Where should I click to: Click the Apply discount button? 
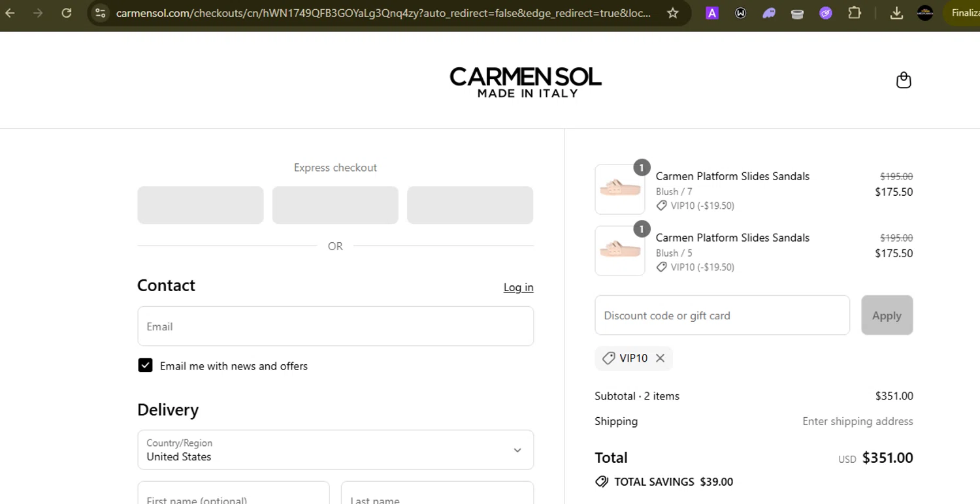click(x=887, y=315)
